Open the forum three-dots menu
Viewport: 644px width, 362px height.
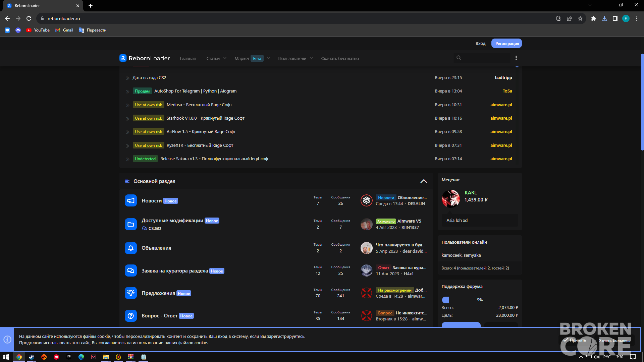point(516,58)
